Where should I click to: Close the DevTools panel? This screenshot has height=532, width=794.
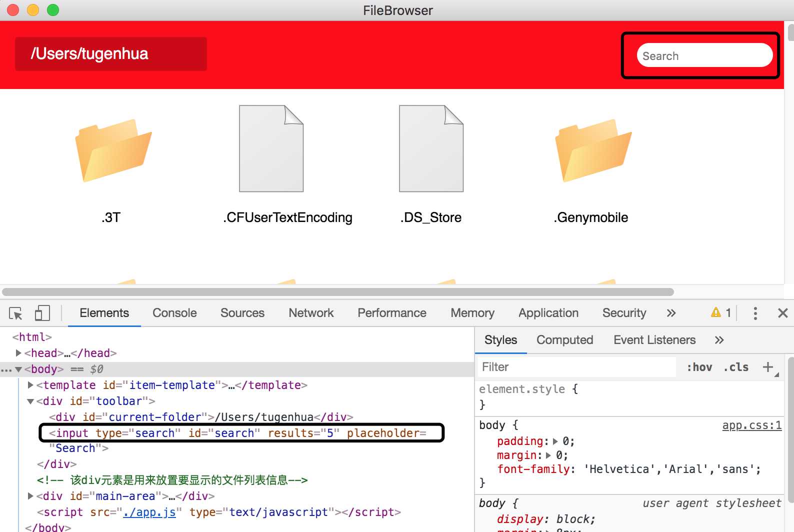pyautogui.click(x=782, y=313)
